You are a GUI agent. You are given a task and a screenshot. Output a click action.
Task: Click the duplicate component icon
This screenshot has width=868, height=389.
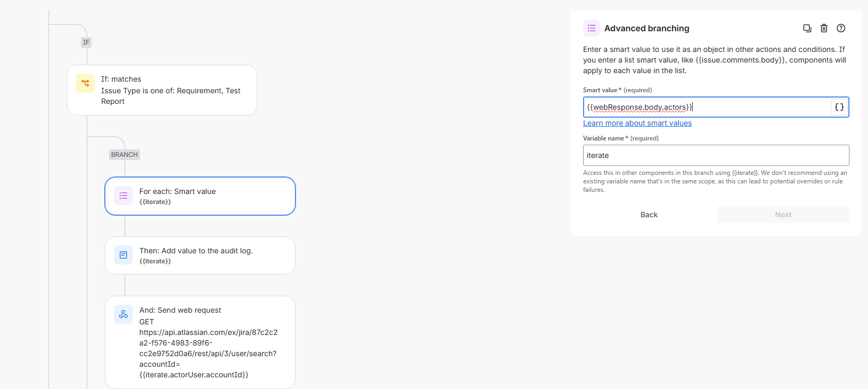(x=807, y=28)
